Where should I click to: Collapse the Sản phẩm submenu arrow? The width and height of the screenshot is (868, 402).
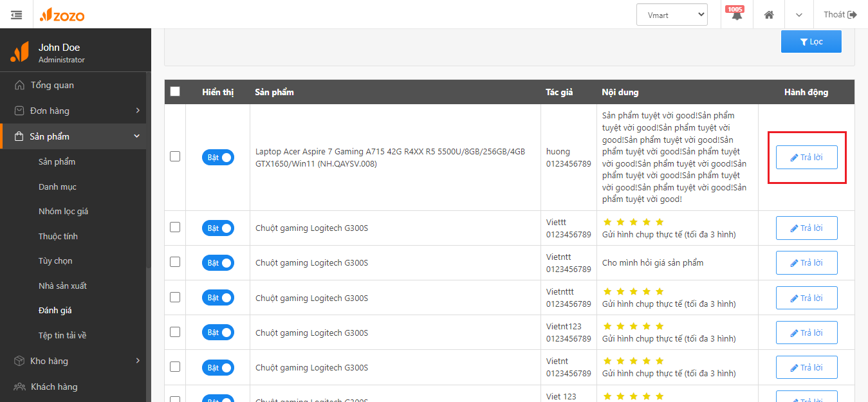pos(137,136)
